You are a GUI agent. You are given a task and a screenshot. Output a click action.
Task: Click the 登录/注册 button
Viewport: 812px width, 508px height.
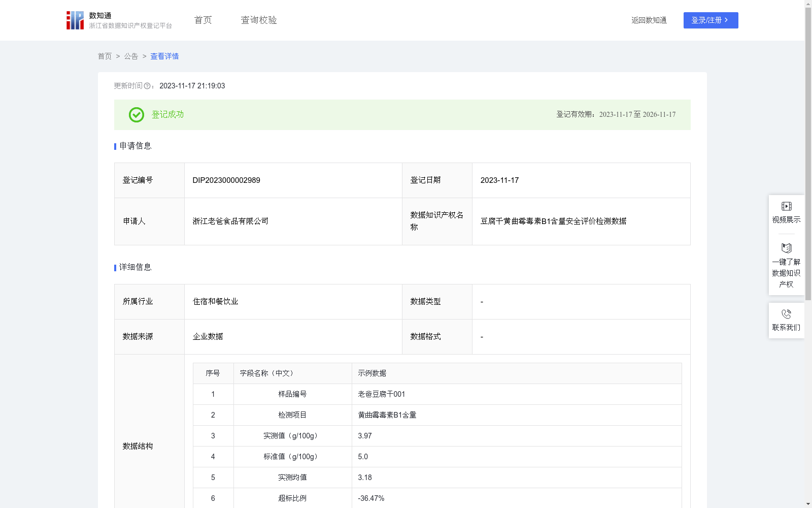(x=710, y=20)
